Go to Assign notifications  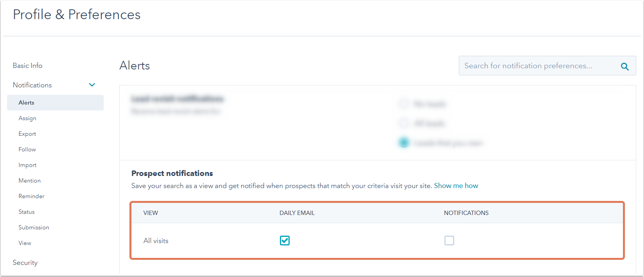coord(27,118)
